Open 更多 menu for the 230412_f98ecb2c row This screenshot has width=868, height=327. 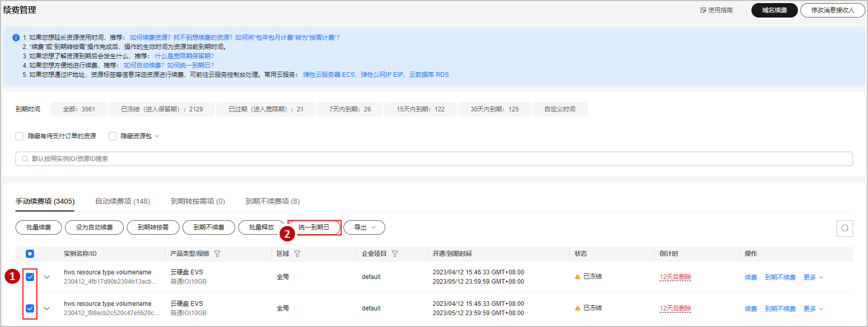[x=813, y=309]
